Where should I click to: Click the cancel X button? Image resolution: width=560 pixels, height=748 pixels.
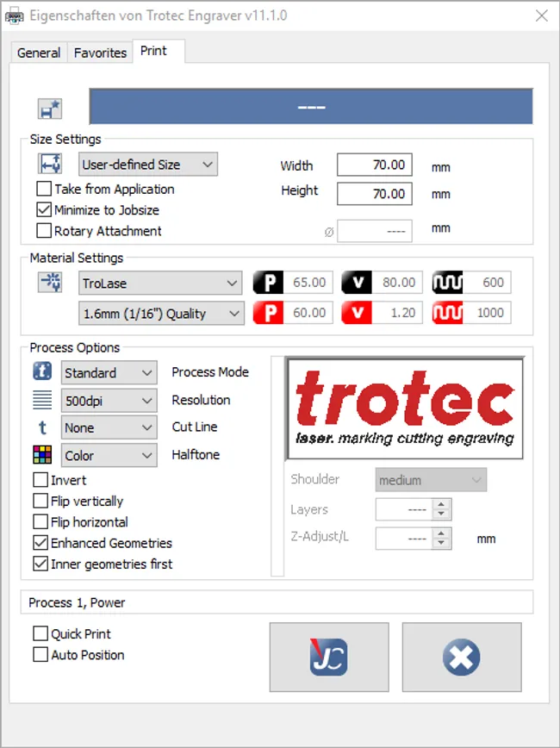click(462, 657)
